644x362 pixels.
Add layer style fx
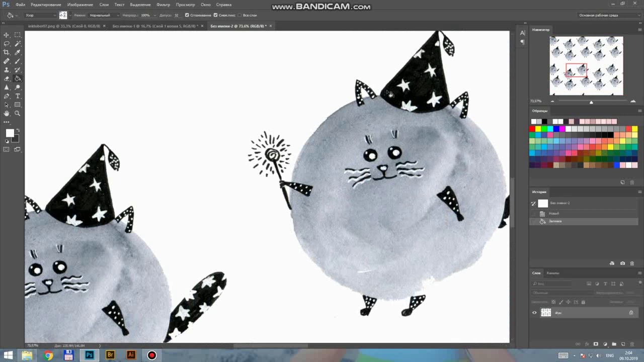(x=587, y=344)
